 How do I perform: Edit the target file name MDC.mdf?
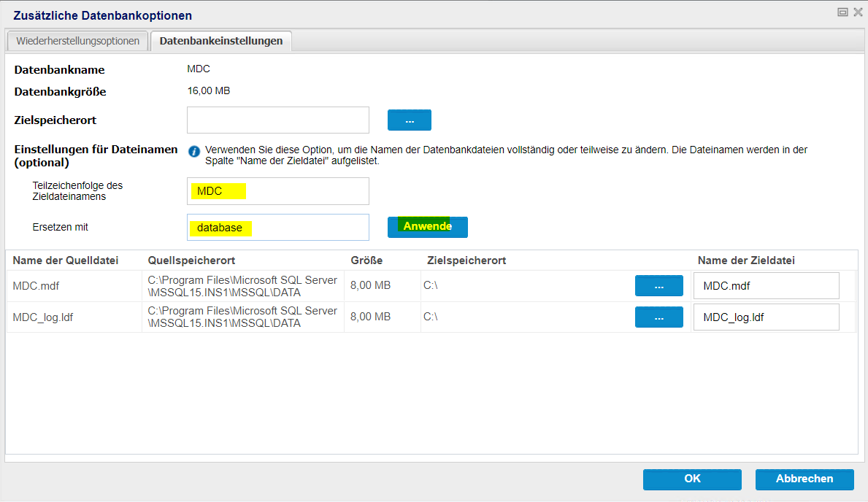pos(765,286)
